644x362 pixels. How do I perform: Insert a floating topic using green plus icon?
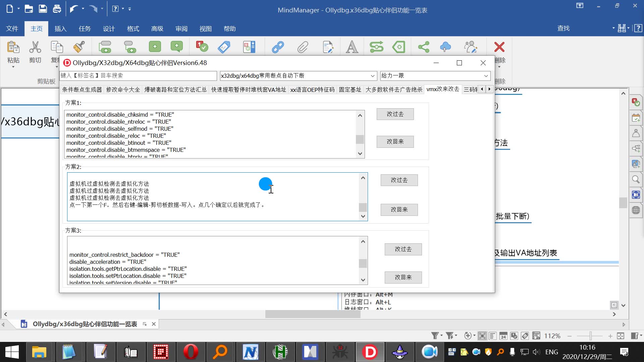coord(155,47)
